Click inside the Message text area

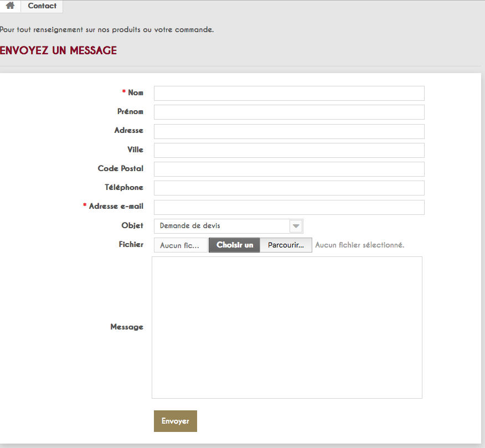tap(287, 327)
